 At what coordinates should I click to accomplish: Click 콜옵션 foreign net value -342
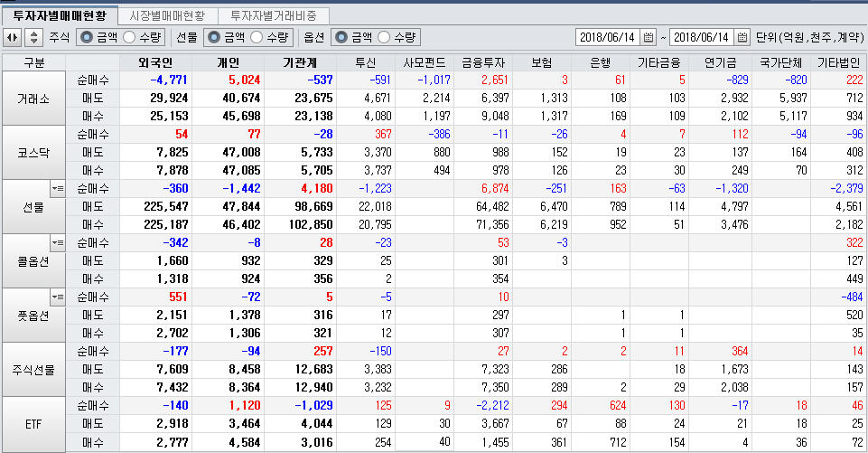click(x=175, y=243)
